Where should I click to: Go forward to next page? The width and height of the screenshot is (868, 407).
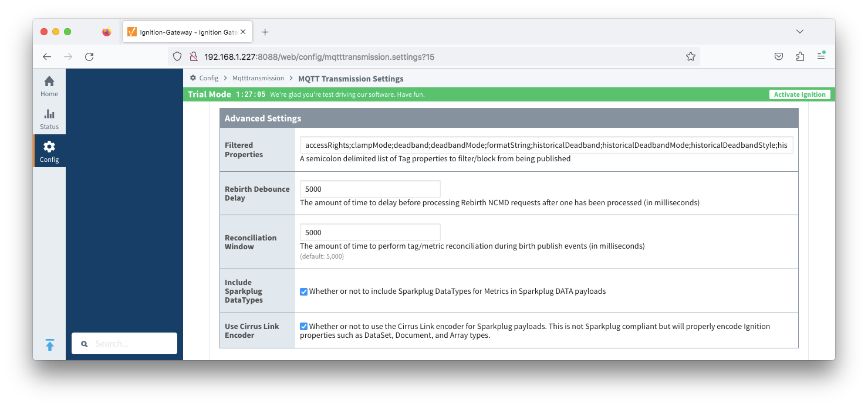[x=68, y=57]
